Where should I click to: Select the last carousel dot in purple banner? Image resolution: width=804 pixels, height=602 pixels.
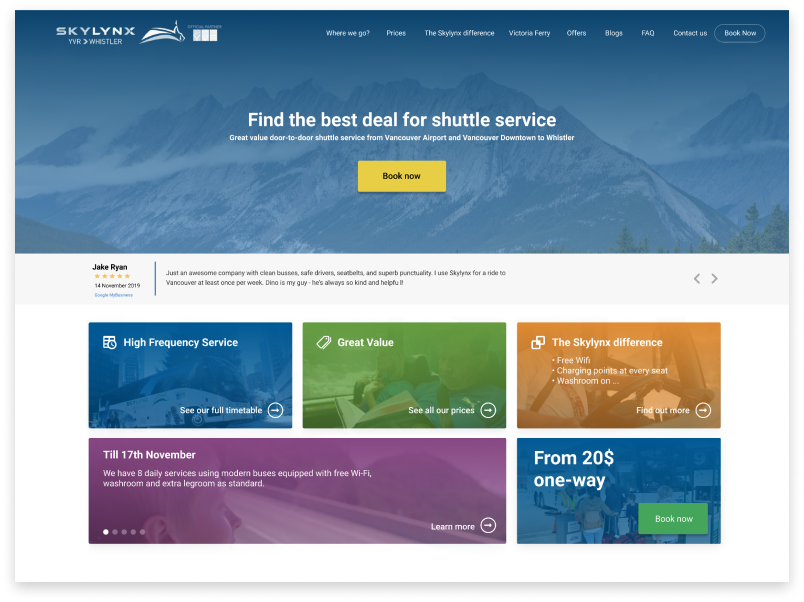tap(142, 532)
